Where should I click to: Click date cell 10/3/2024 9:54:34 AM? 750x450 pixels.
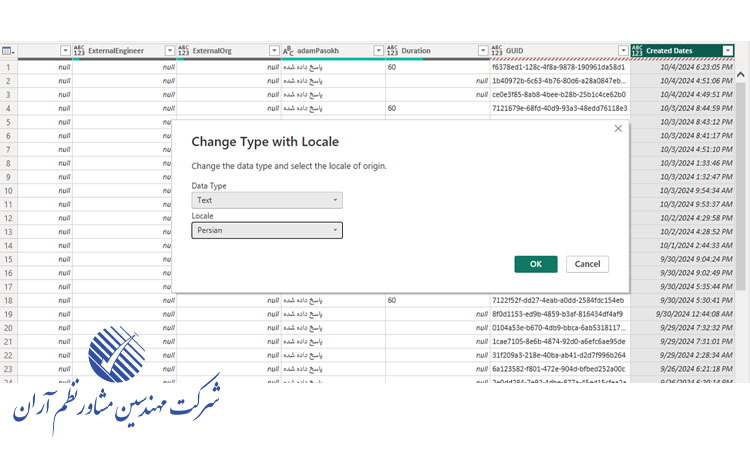683,191
